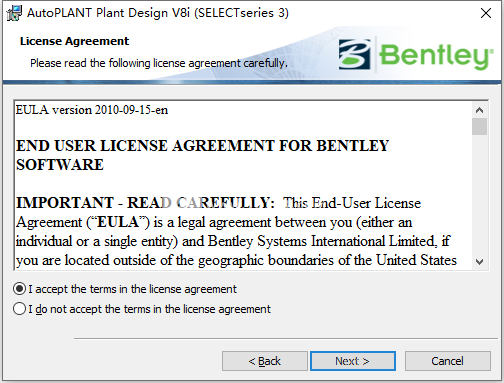Click the EULA scrollbar up arrow

(479, 110)
